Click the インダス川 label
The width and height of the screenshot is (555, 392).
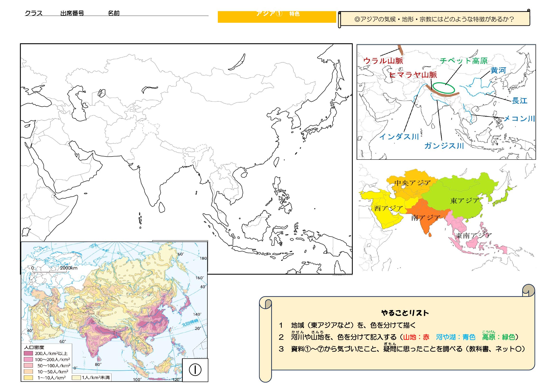point(399,137)
